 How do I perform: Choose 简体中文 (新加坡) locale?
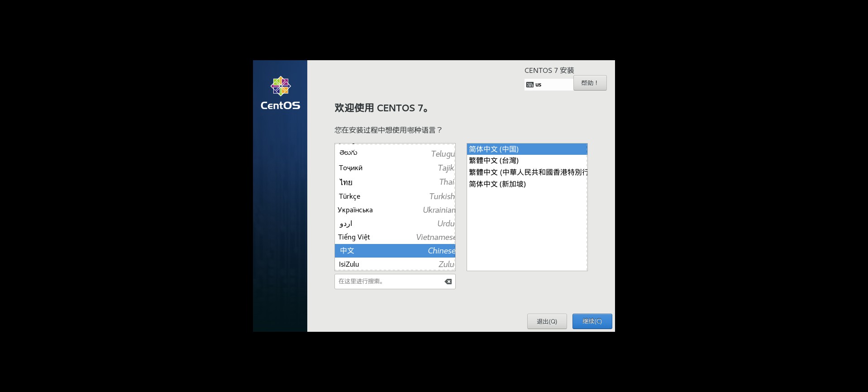(x=527, y=184)
